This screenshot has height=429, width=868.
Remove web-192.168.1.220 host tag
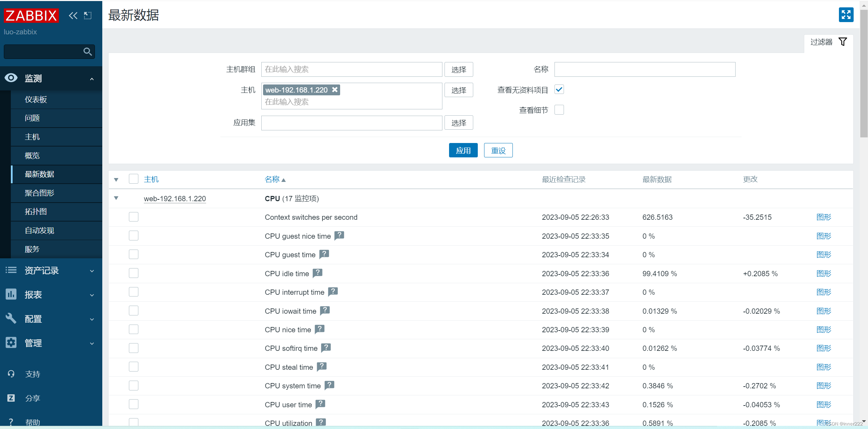click(335, 90)
